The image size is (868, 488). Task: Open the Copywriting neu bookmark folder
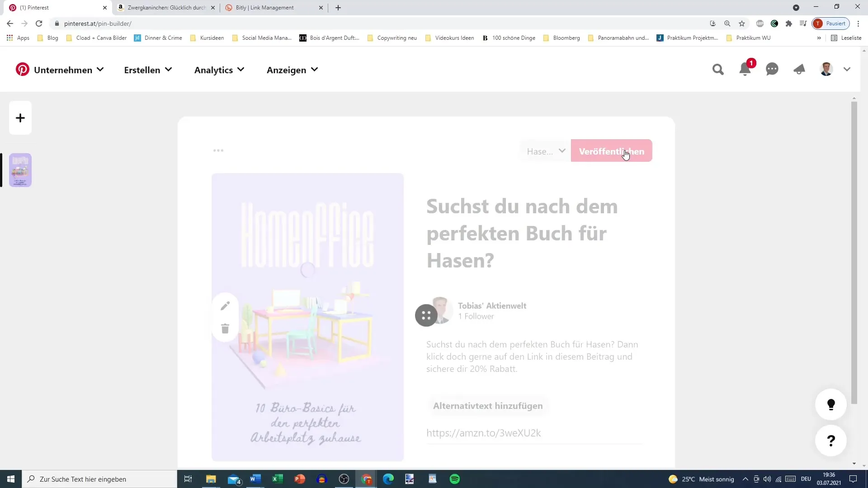pos(392,38)
